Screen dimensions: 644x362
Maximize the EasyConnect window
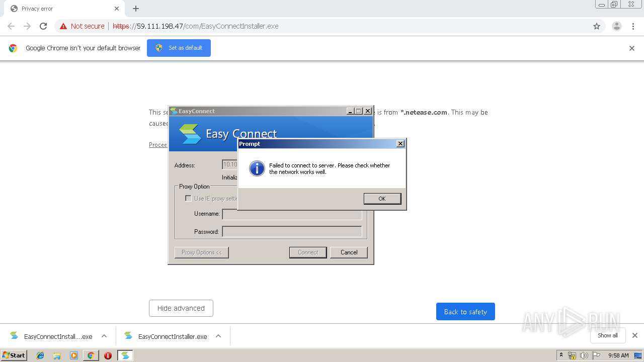359,111
